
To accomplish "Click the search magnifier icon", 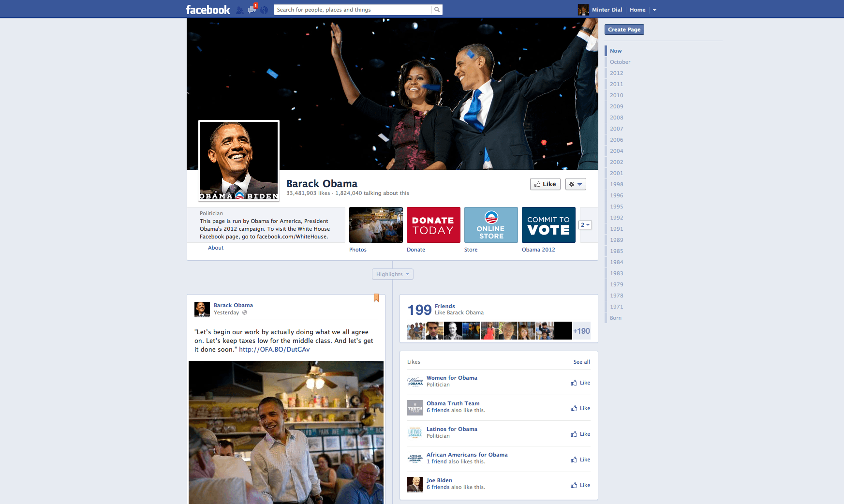I will [x=437, y=10].
